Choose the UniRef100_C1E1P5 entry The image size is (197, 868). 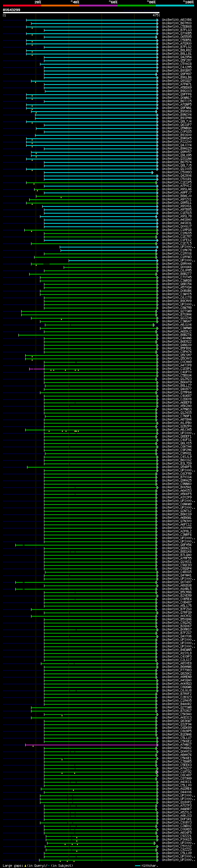pyautogui.click(x=177, y=182)
